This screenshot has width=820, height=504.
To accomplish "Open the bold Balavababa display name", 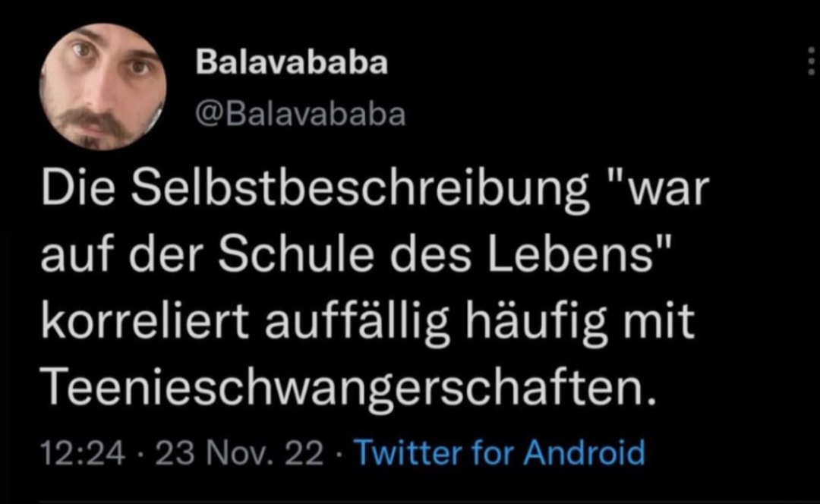I will (292, 63).
